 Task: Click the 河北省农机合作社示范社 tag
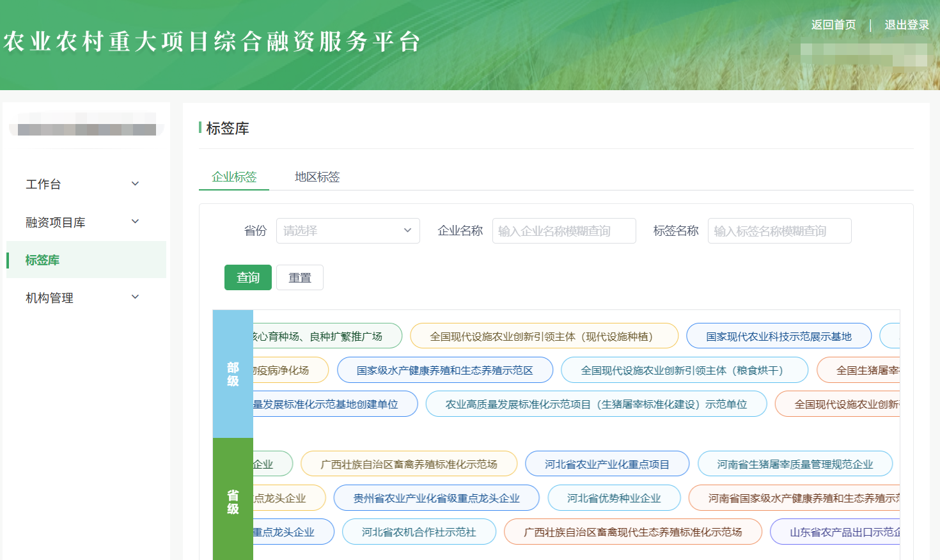click(x=419, y=532)
